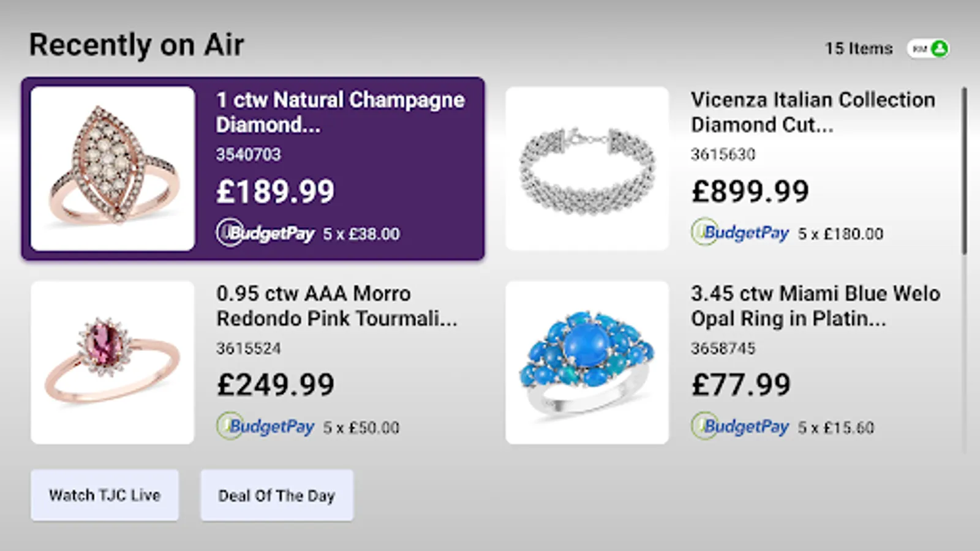The height and width of the screenshot is (551, 980).
Task: Click the £189.99 price
Action: tap(276, 191)
